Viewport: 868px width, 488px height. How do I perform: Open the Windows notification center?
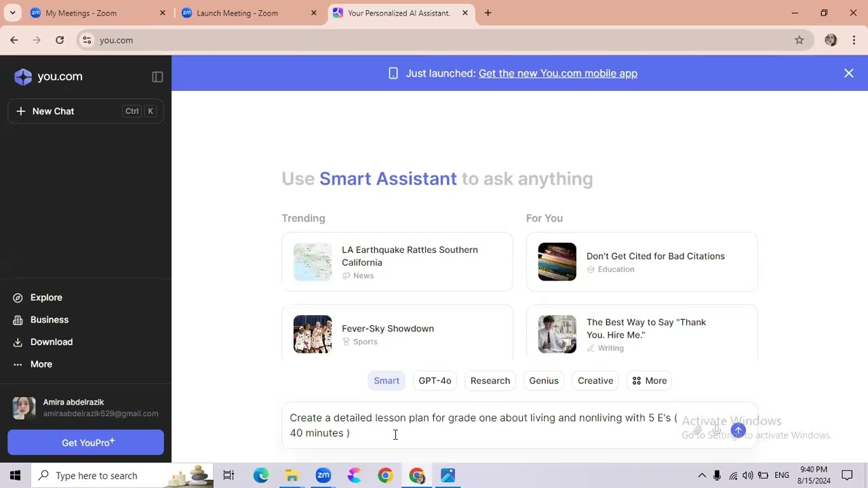click(x=847, y=476)
